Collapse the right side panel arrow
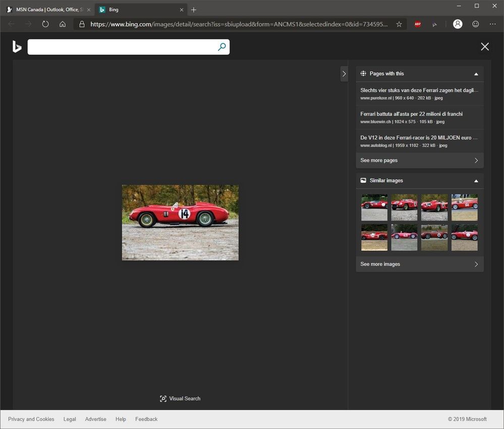The width and height of the screenshot is (504, 429). click(344, 74)
